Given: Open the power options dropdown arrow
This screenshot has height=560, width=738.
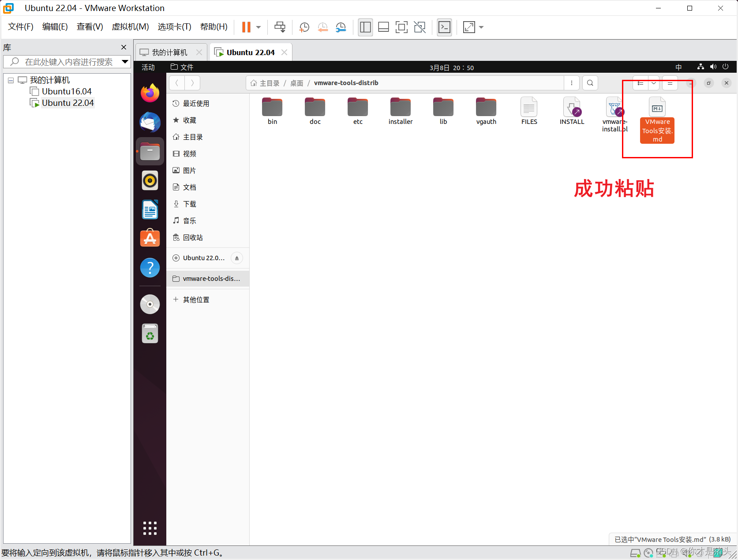Looking at the screenshot, I should 258,27.
